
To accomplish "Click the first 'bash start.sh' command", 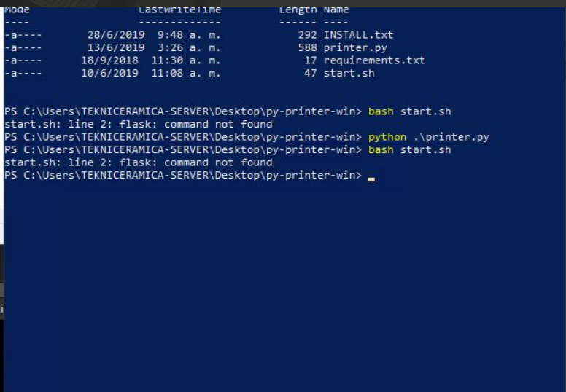I will (x=409, y=111).
